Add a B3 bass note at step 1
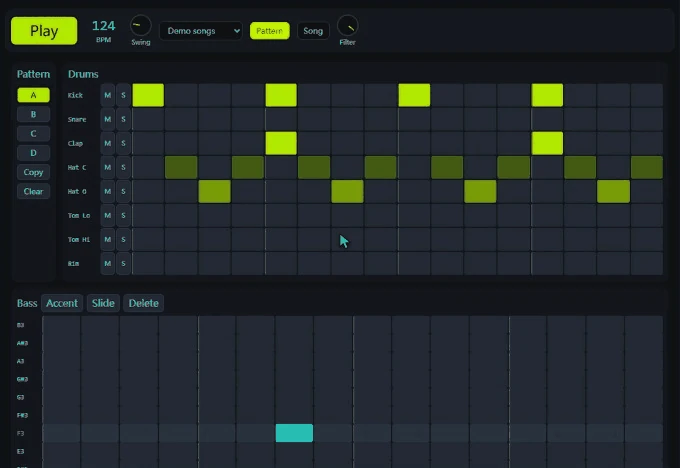The width and height of the screenshot is (680, 468). [x=62, y=325]
